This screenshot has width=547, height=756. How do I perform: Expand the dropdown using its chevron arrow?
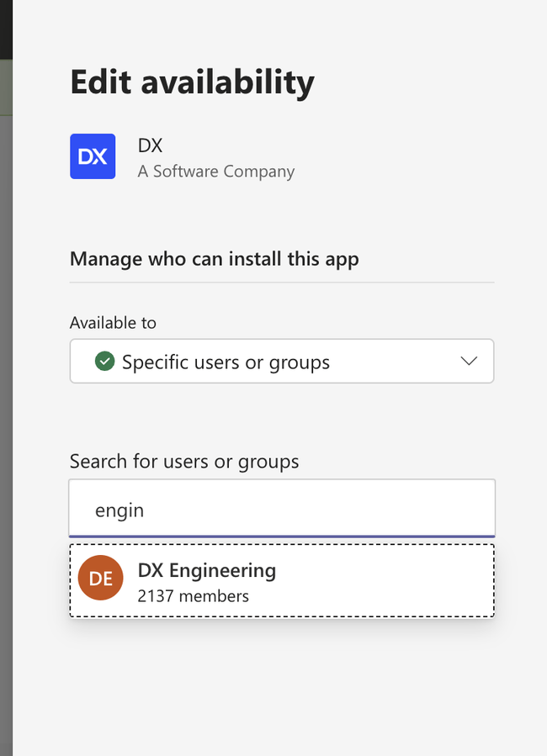(x=469, y=362)
